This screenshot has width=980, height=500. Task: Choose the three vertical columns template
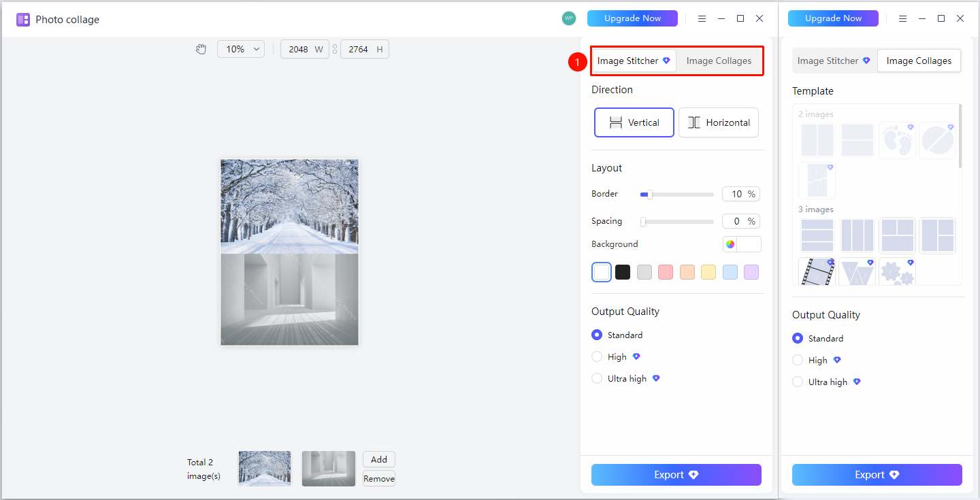(x=857, y=235)
